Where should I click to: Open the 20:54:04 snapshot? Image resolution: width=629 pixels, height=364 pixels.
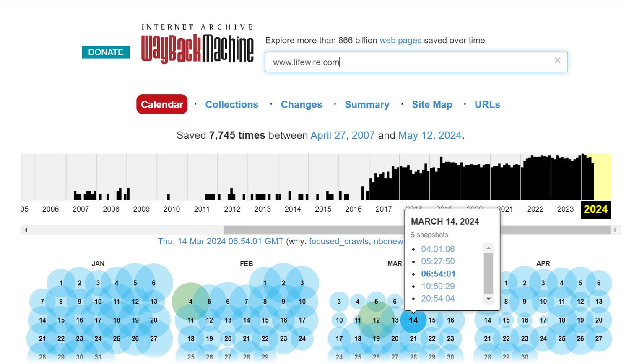coord(437,298)
